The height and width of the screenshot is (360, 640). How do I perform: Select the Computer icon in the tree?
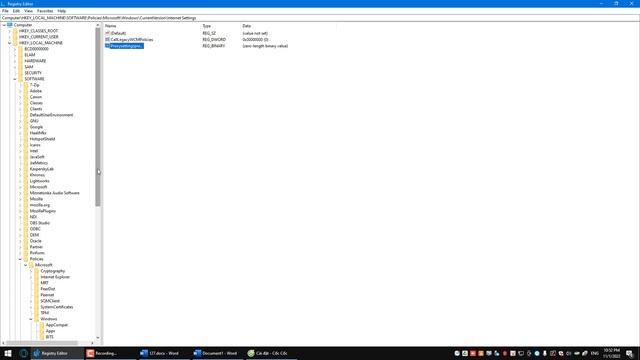[10, 25]
